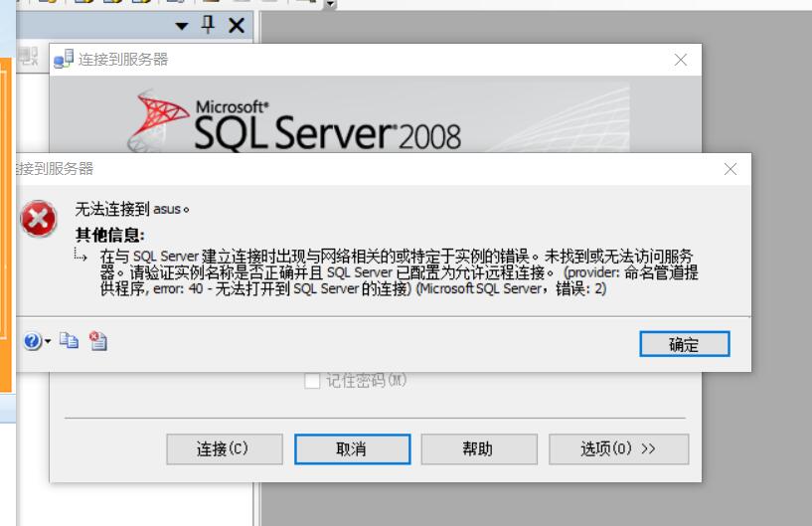Open the panel's window position dropdown arrow

181,26
